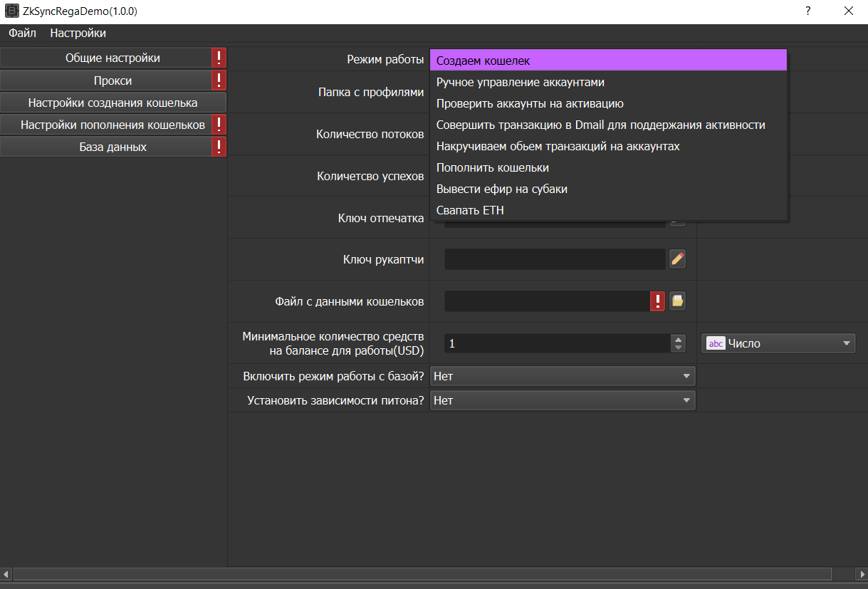Viewport: 868px width, 589px height.
Task: Click horizontal scrollbar right arrow
Action: pos(861,574)
